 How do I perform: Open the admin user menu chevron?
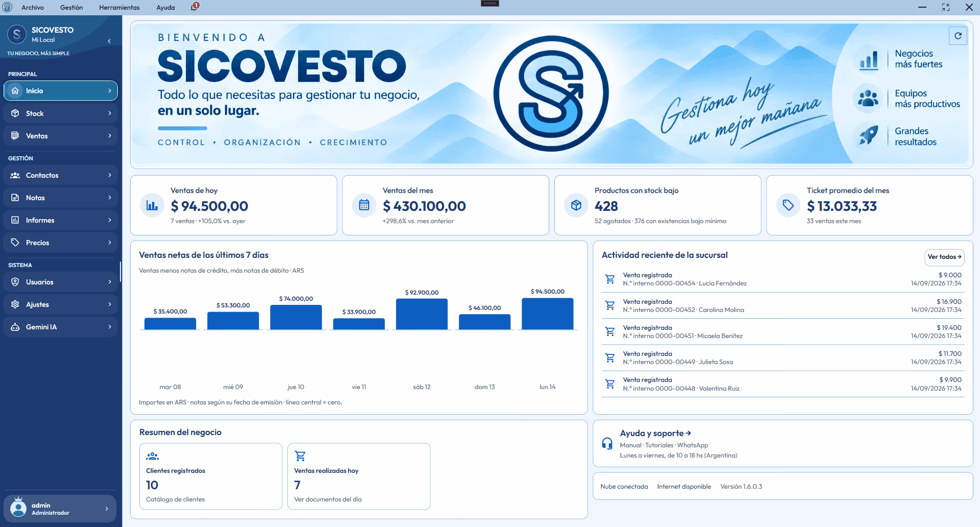[x=107, y=509]
